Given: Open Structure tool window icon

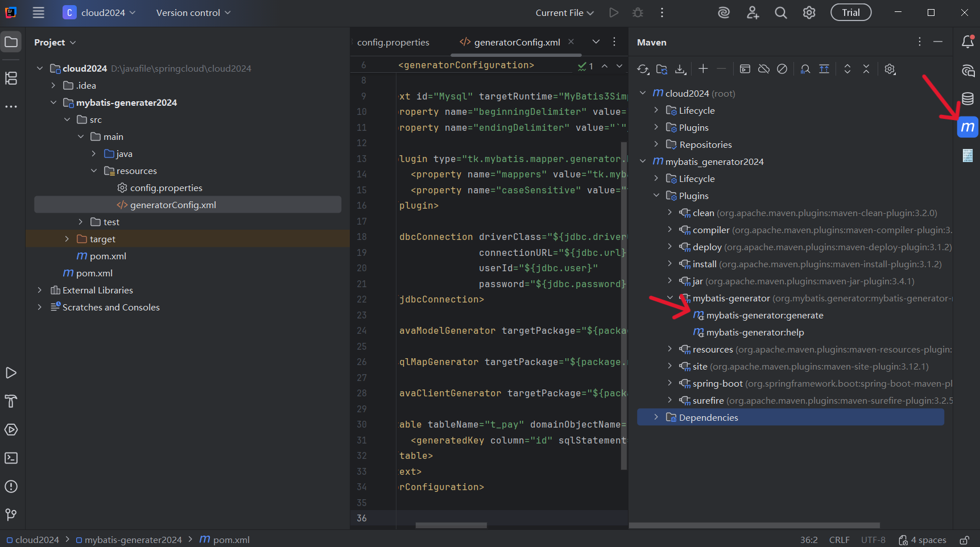Looking at the screenshot, I should coord(11,78).
